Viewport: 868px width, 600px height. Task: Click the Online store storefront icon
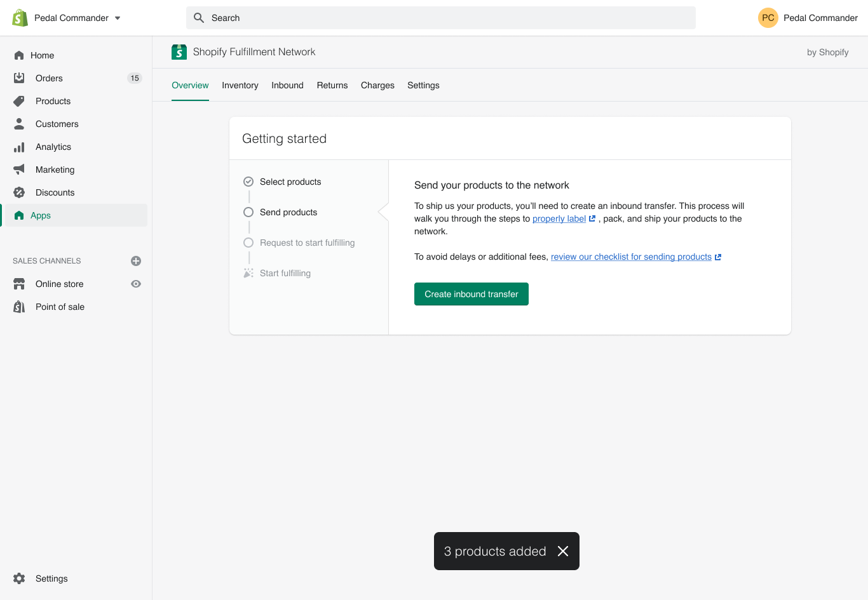click(19, 284)
